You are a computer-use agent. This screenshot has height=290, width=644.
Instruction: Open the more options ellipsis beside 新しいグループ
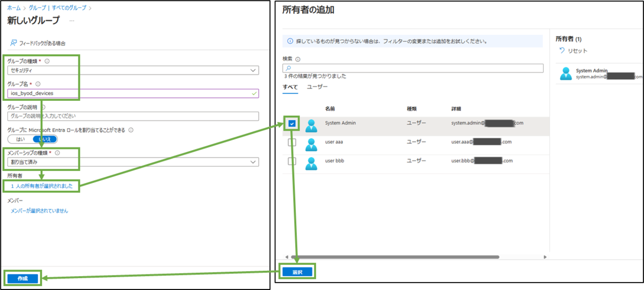click(x=72, y=21)
